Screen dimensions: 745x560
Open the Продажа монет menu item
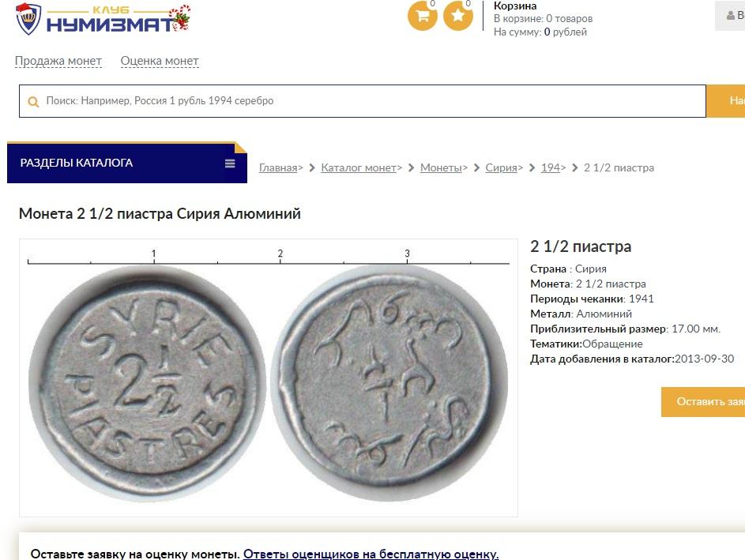[x=58, y=61]
